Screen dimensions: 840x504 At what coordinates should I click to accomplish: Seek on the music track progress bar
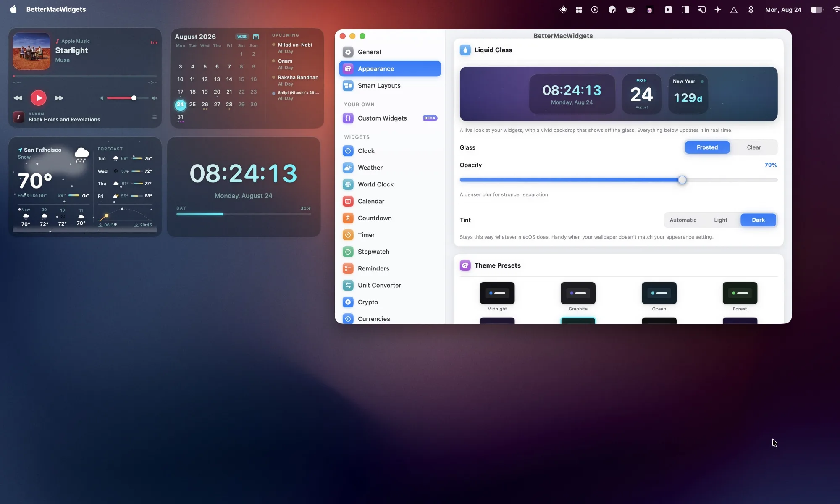click(x=85, y=76)
